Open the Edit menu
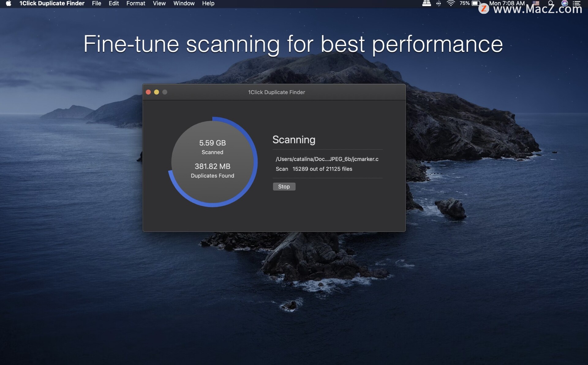Screen dimensions: 588x365 click(x=114, y=3)
